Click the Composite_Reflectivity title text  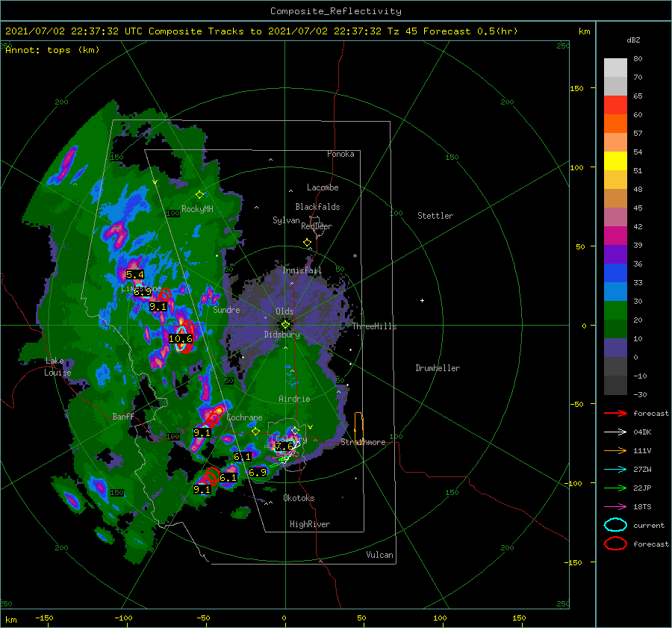coord(336,11)
